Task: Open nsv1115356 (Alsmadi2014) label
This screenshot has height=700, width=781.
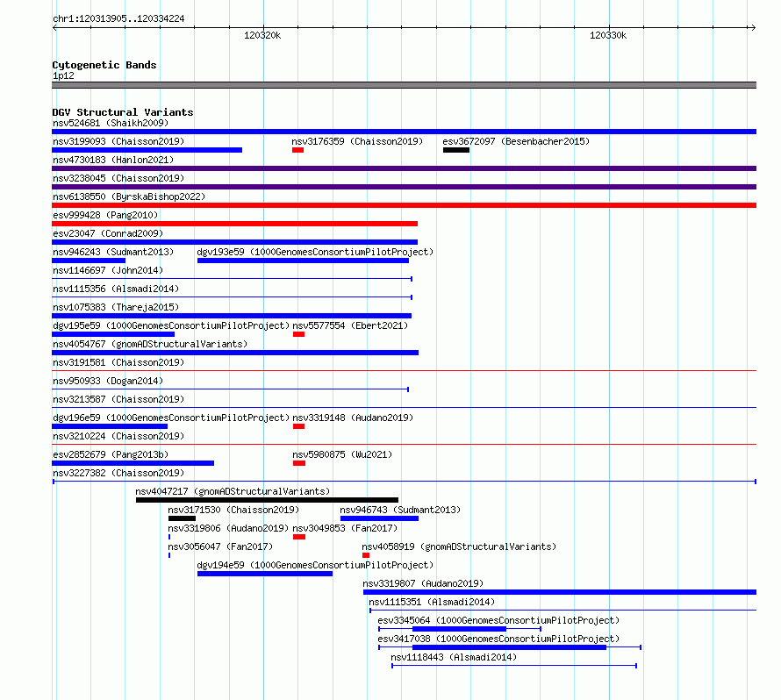Action: (x=116, y=289)
